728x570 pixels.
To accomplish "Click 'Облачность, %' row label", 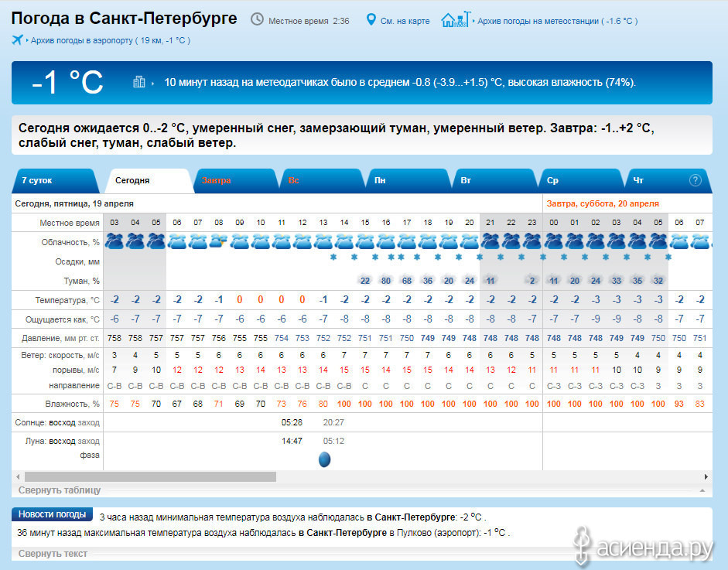I will point(70,242).
